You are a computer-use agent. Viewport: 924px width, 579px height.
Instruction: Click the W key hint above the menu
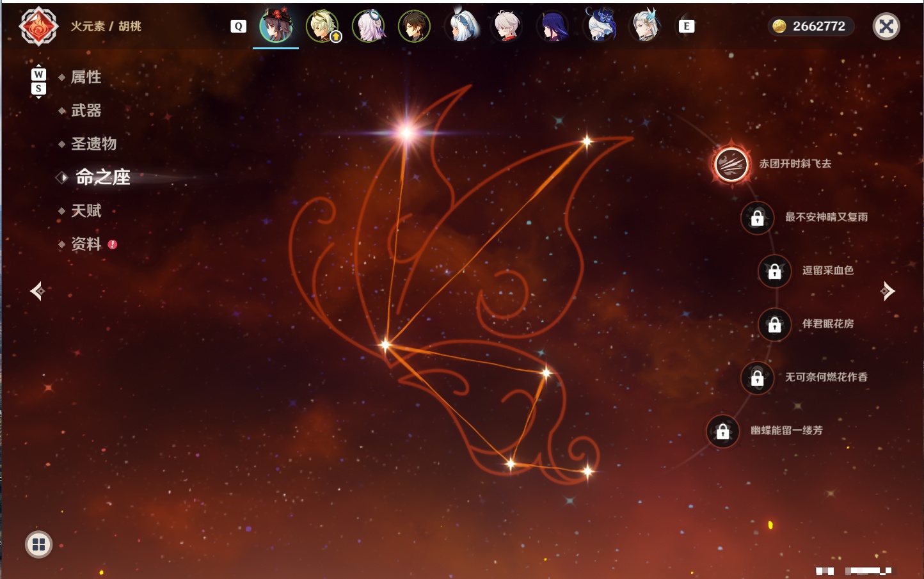point(38,74)
